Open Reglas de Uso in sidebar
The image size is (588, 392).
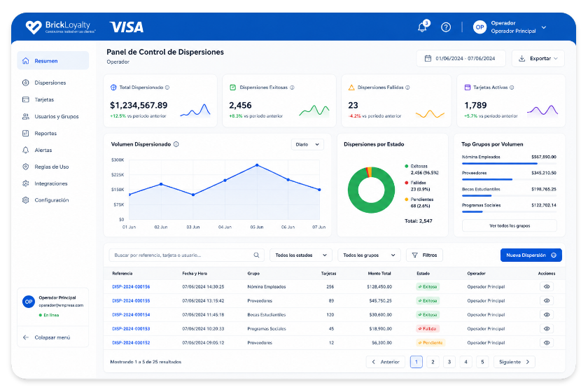tap(53, 167)
